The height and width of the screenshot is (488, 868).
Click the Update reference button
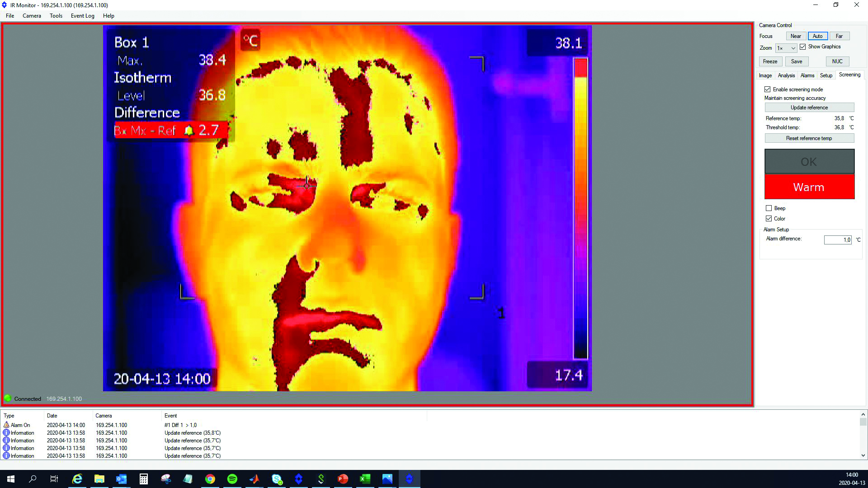pos(809,107)
